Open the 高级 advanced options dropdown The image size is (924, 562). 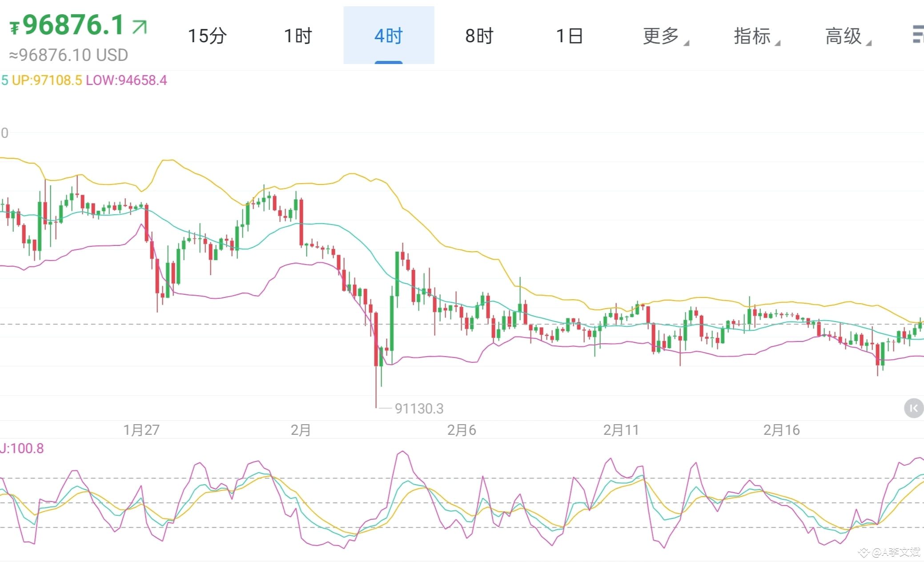point(848,36)
